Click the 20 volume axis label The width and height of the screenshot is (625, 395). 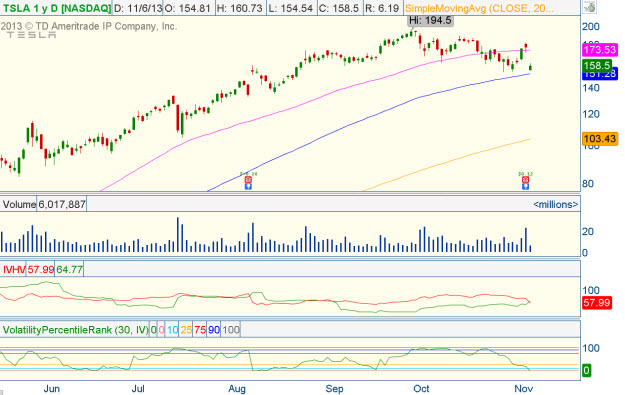588,232
